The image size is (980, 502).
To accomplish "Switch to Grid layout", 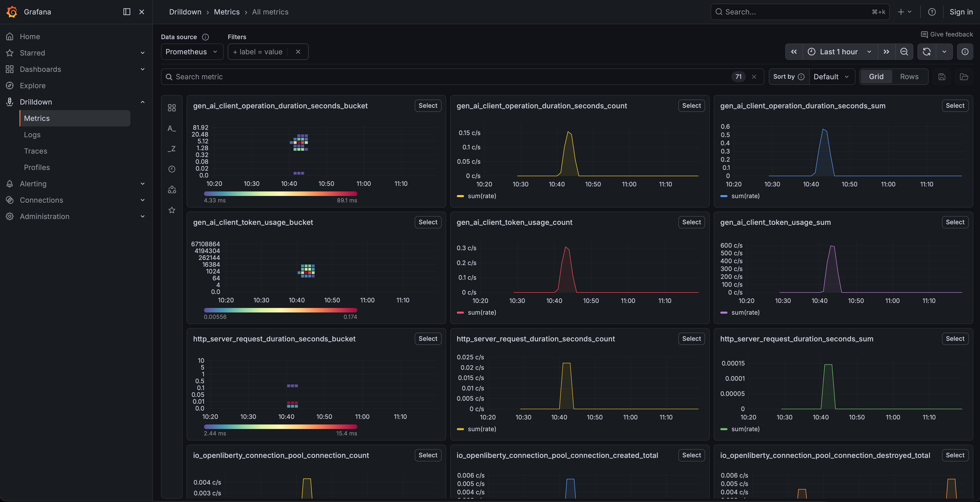I will (876, 77).
